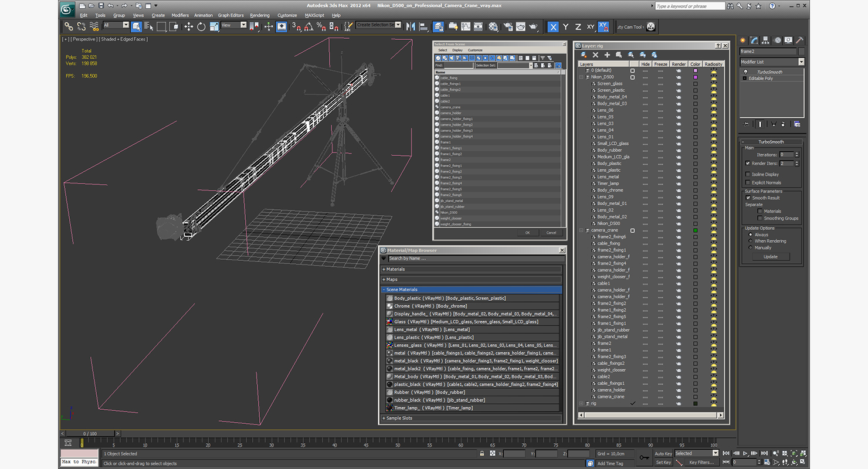Click the Set Key button

click(663, 462)
